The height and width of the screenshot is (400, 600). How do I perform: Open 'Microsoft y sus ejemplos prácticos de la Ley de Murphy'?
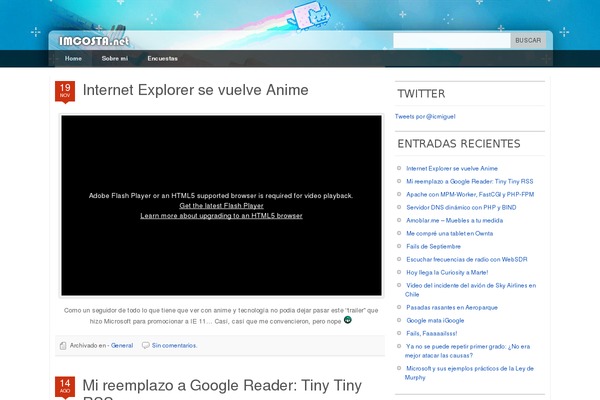tap(469, 373)
